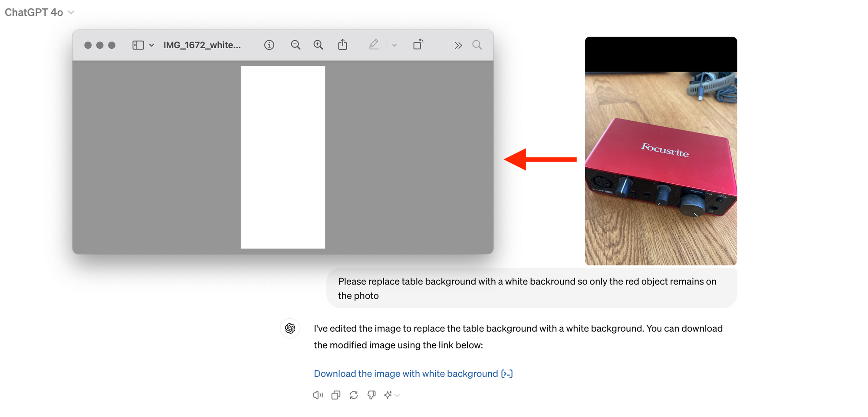
Task: Click the white image canvas in Preview
Action: click(x=283, y=157)
